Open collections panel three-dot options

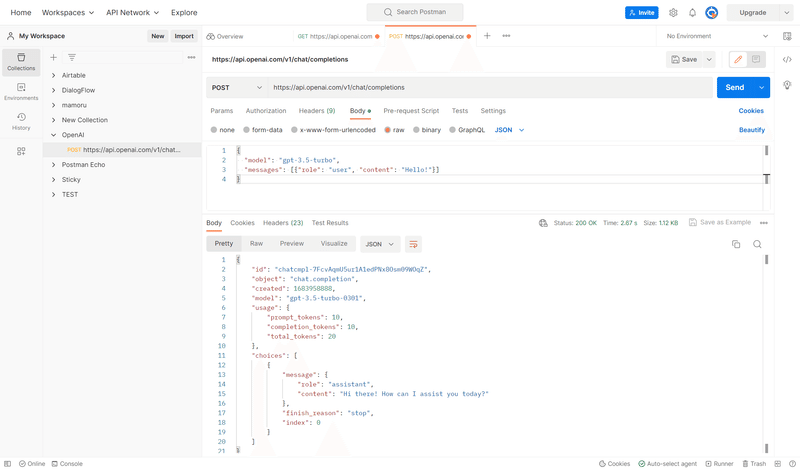point(191,58)
